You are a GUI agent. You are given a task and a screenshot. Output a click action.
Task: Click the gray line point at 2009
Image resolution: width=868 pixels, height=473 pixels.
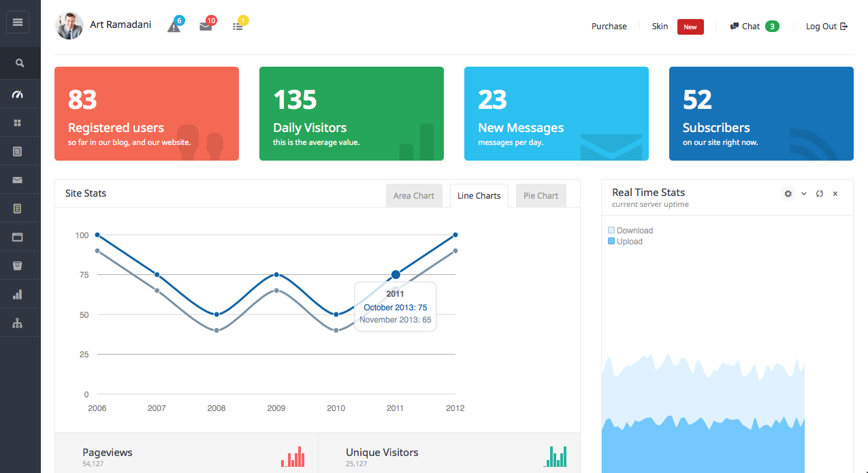click(276, 291)
